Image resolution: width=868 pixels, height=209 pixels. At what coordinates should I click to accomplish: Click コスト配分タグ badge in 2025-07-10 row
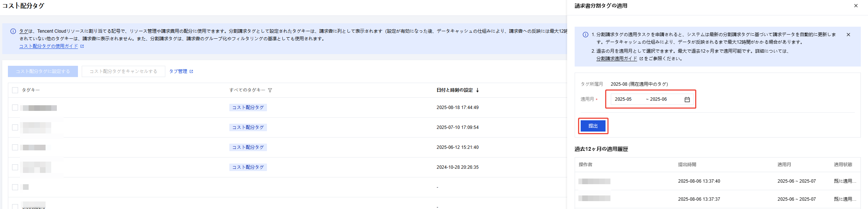tap(248, 127)
